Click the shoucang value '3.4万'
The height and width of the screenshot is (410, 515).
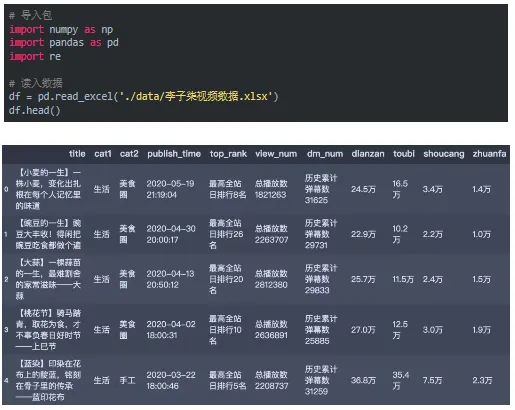[433, 189]
